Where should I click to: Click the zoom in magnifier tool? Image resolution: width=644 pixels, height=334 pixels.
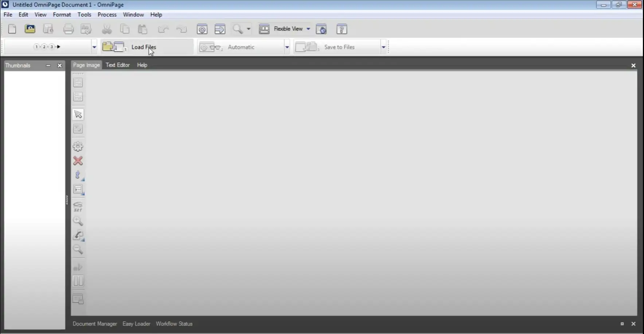78,221
